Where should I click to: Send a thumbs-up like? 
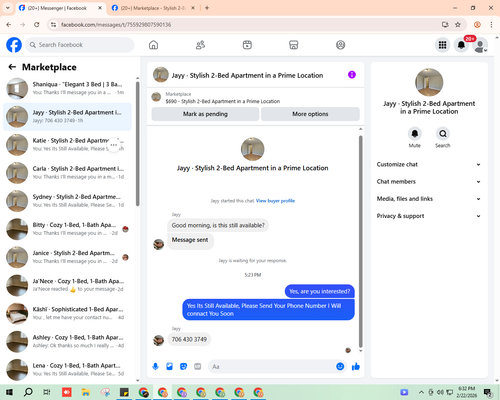(356, 367)
